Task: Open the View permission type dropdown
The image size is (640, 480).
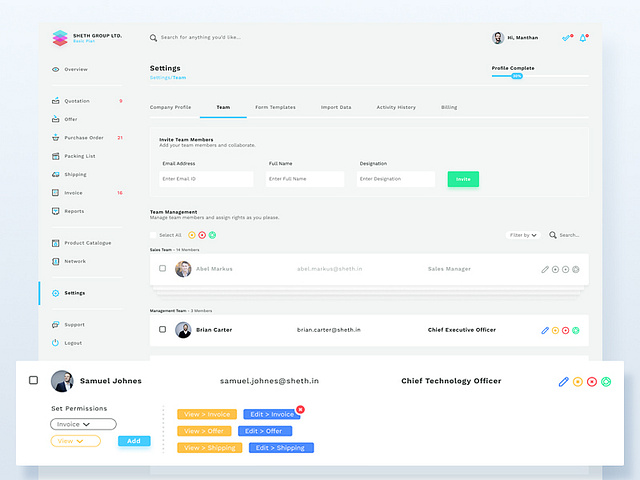Action: point(76,441)
